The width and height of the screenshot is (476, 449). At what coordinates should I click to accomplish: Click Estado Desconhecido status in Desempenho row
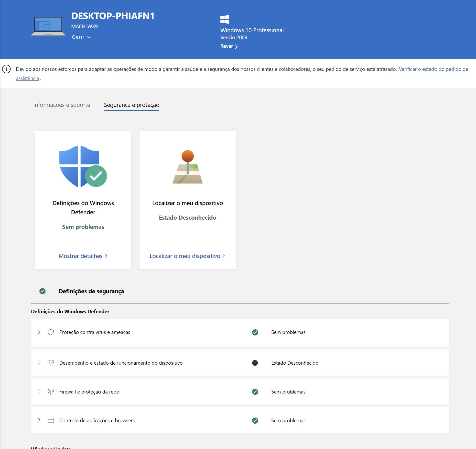click(295, 363)
